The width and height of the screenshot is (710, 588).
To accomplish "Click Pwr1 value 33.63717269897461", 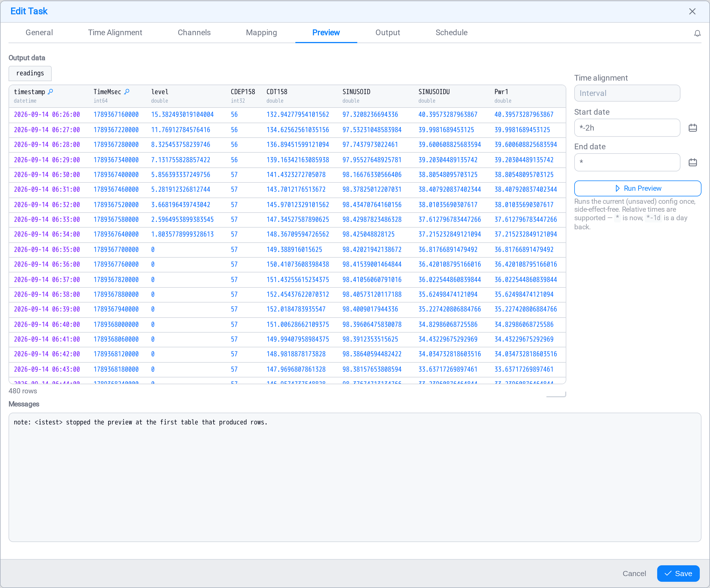I will point(524,369).
